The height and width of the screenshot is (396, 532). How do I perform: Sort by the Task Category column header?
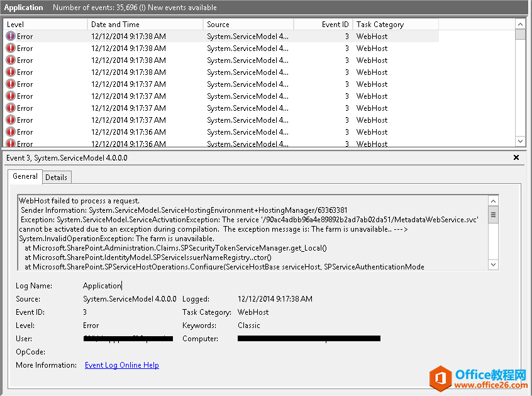[x=396, y=25]
